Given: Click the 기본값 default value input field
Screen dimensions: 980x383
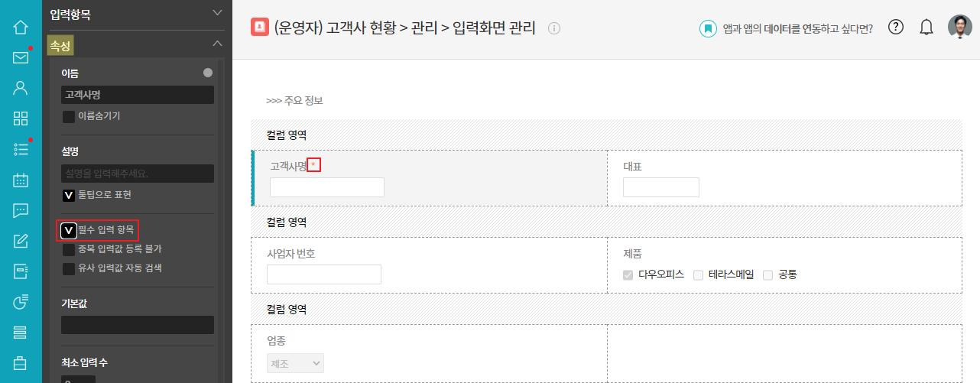Looking at the screenshot, I should tap(138, 325).
